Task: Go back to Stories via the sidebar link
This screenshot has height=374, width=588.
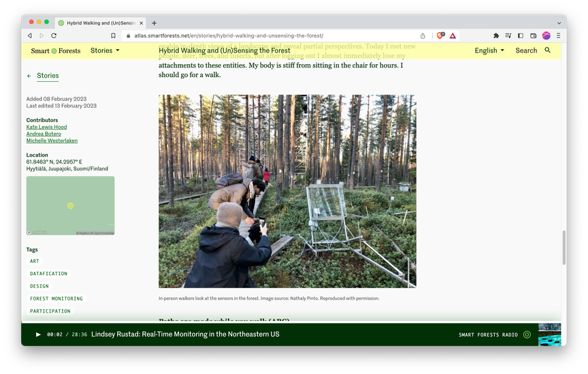Action: (48, 76)
